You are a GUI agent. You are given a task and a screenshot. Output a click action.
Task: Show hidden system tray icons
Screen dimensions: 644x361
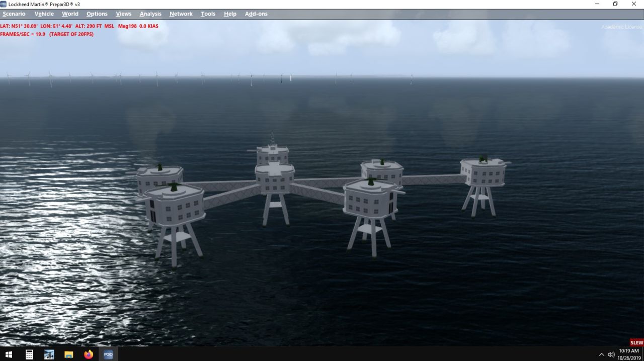pos(601,354)
